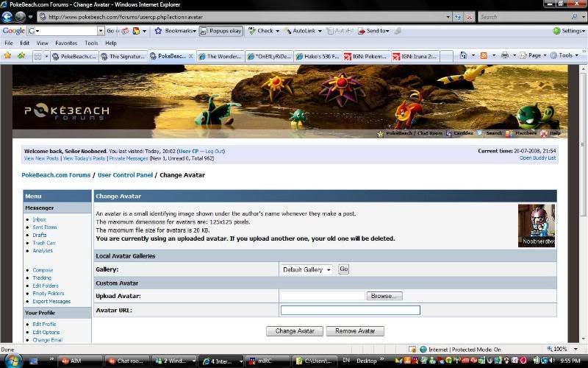
Task: Open the File menu
Action: tap(9, 43)
